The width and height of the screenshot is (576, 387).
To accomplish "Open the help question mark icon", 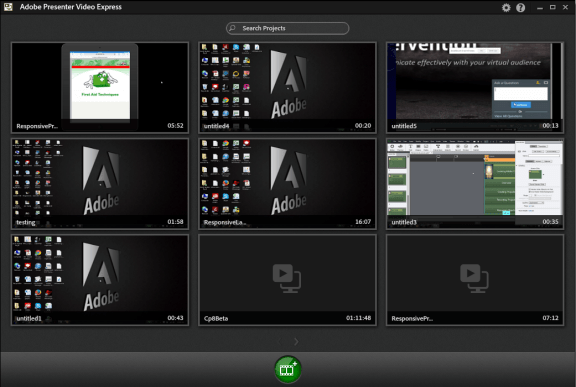I will [x=521, y=7].
